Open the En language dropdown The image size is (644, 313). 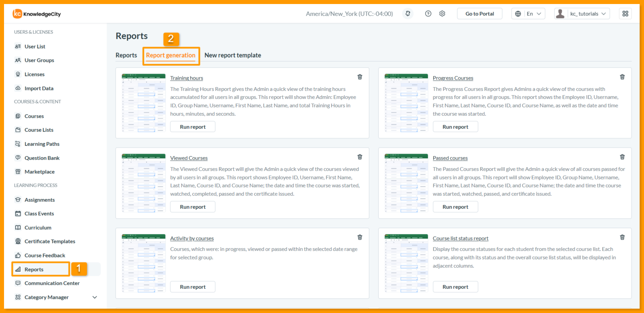(x=528, y=14)
